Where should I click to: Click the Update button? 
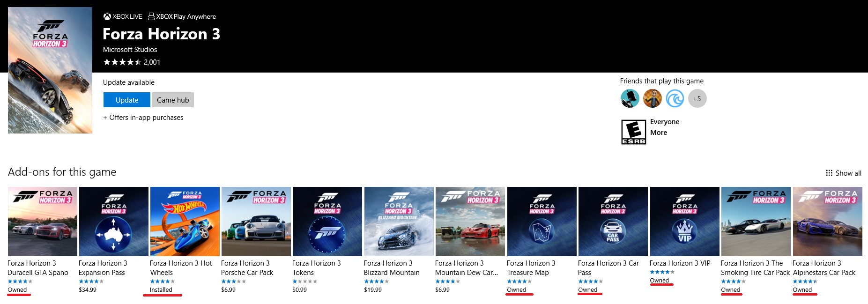pyautogui.click(x=127, y=100)
